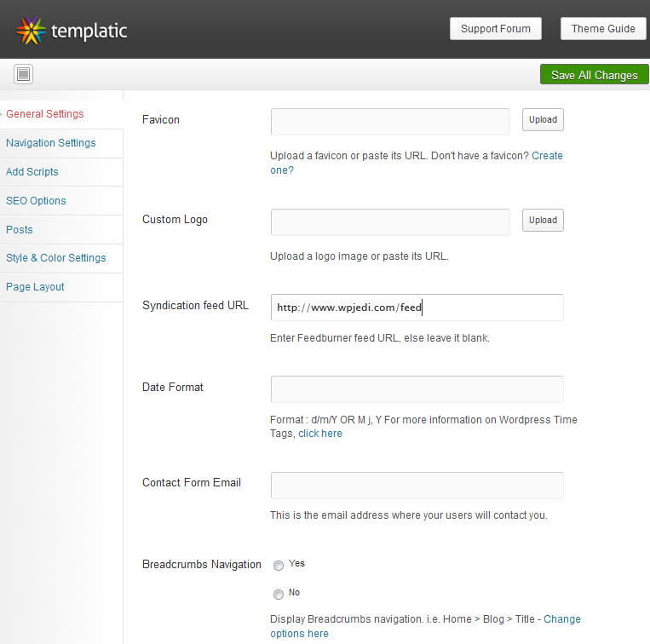Switch to the Page Layout section

(35, 287)
